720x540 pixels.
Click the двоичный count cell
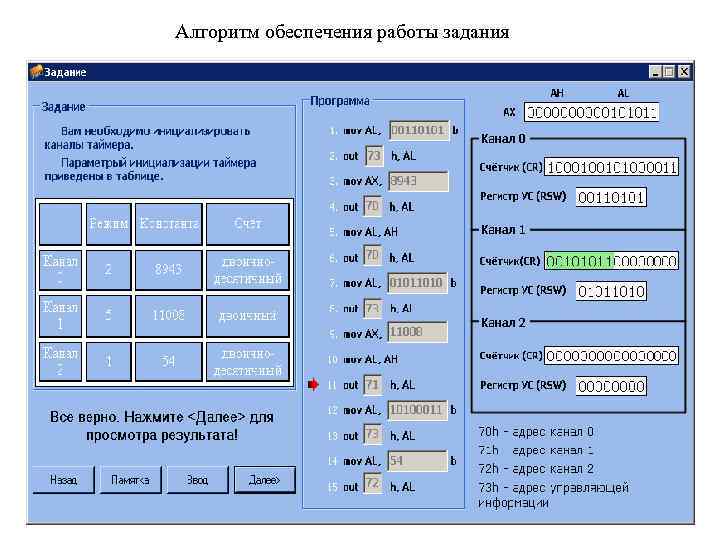tap(248, 315)
